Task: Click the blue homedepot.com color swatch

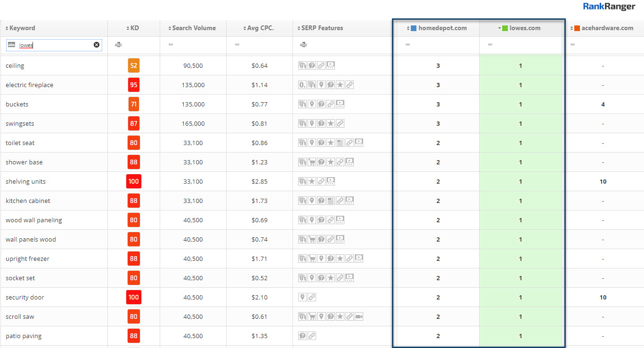Action: 414,28
